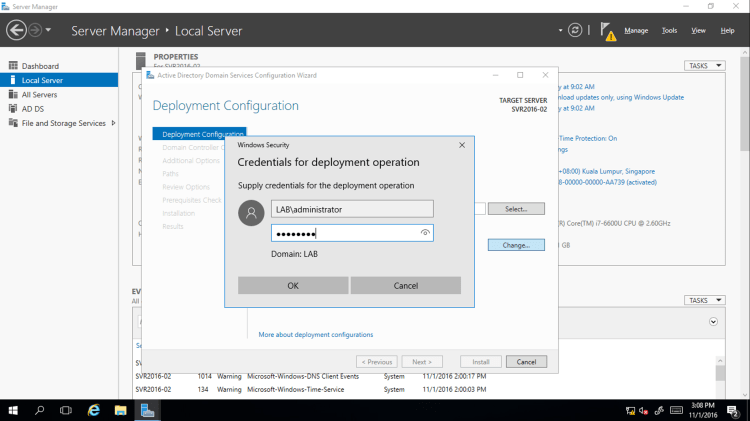The height and width of the screenshot is (421, 750).
Task: Open the notifications flag with warning
Action: coord(607,31)
